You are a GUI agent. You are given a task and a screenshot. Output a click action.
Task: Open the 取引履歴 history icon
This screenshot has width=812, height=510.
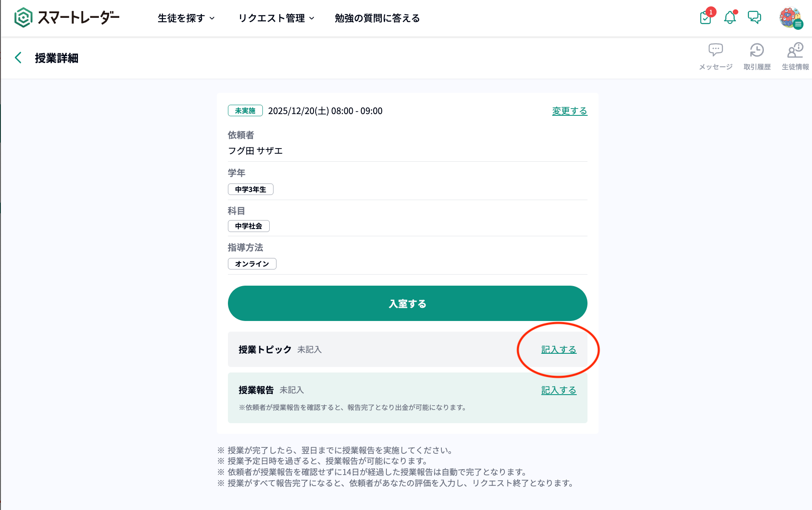click(x=757, y=56)
